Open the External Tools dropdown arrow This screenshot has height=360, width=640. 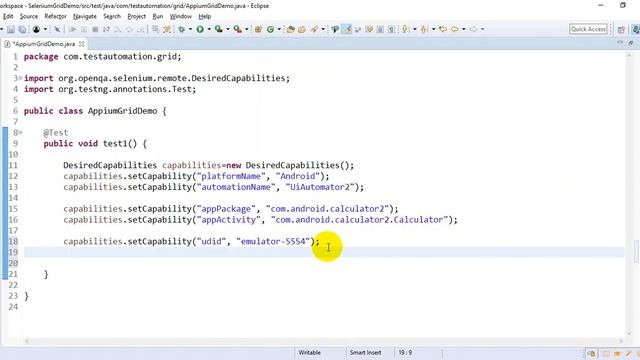247,29
